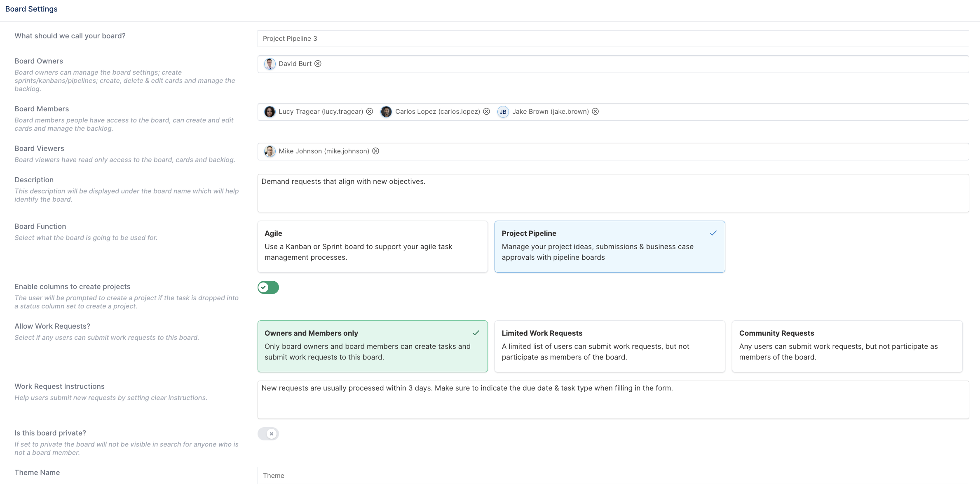Remove Carlos Lopez from board members

click(486, 111)
